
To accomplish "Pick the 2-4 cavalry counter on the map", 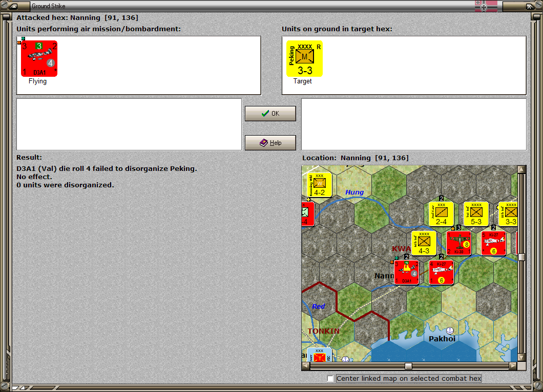I will click(x=441, y=214).
